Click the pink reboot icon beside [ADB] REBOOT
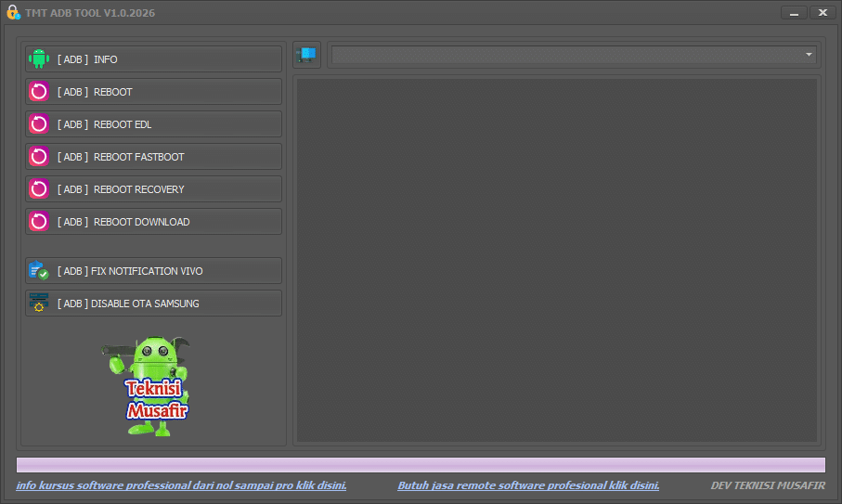 coord(39,92)
